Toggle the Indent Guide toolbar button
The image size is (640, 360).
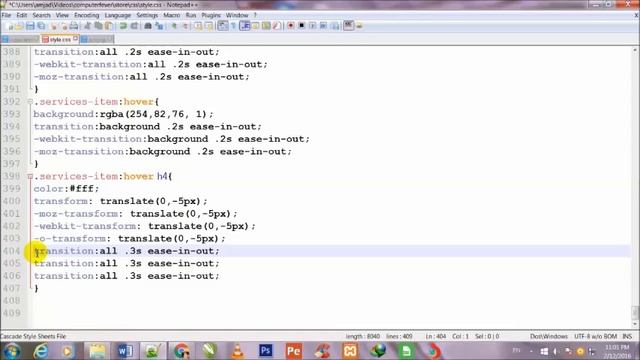[245, 26]
